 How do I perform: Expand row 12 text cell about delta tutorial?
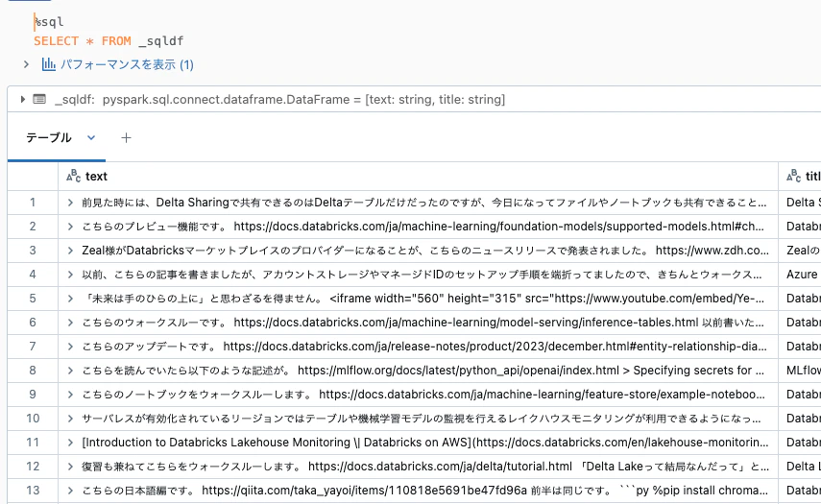pyautogui.click(x=70, y=467)
